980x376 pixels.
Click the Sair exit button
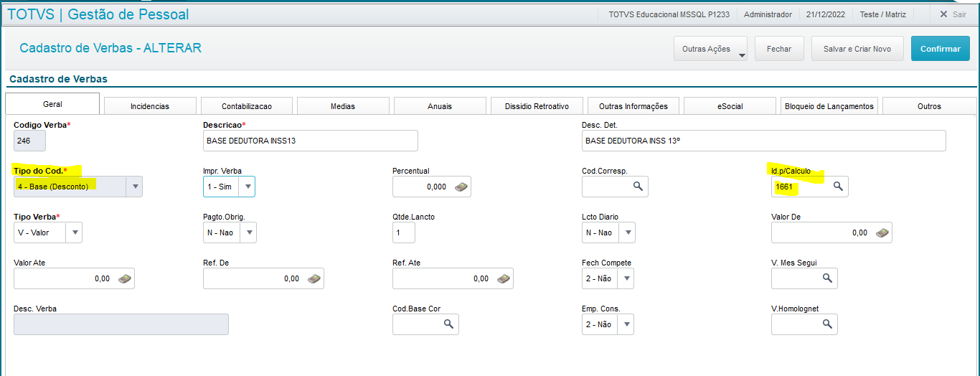pos(953,14)
